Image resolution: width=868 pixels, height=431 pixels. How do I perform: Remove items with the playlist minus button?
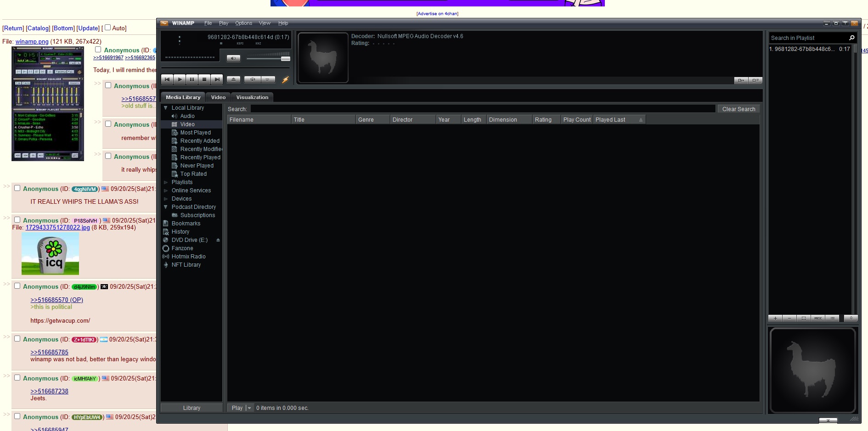point(789,318)
